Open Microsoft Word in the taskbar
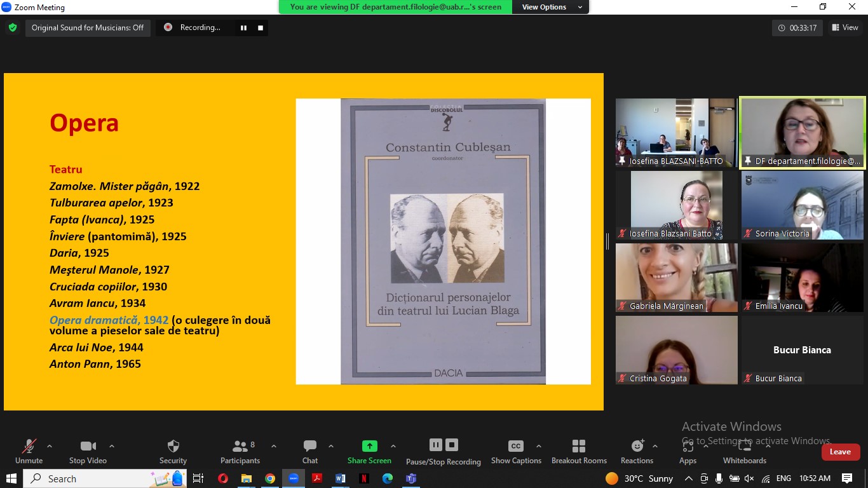This screenshot has width=868, height=488. click(341, 478)
